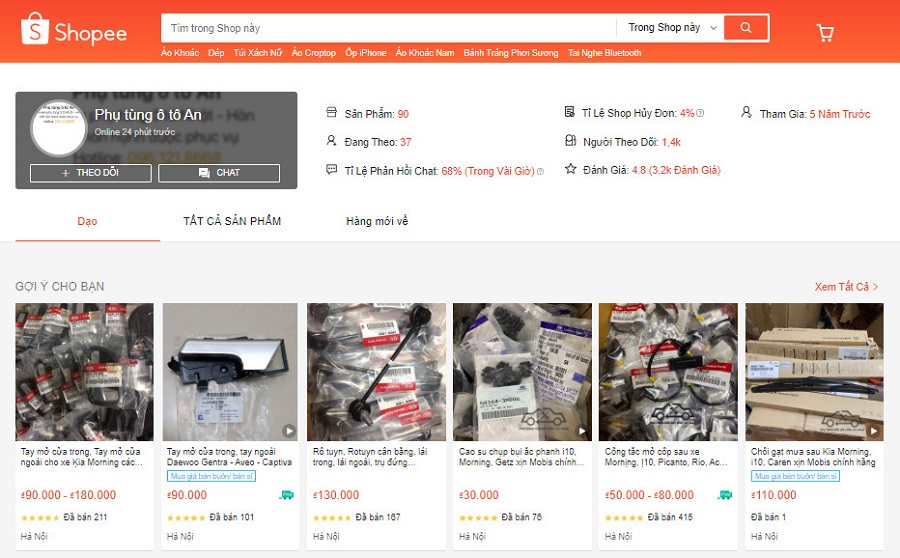Click the orange search magnifier button

tap(746, 28)
